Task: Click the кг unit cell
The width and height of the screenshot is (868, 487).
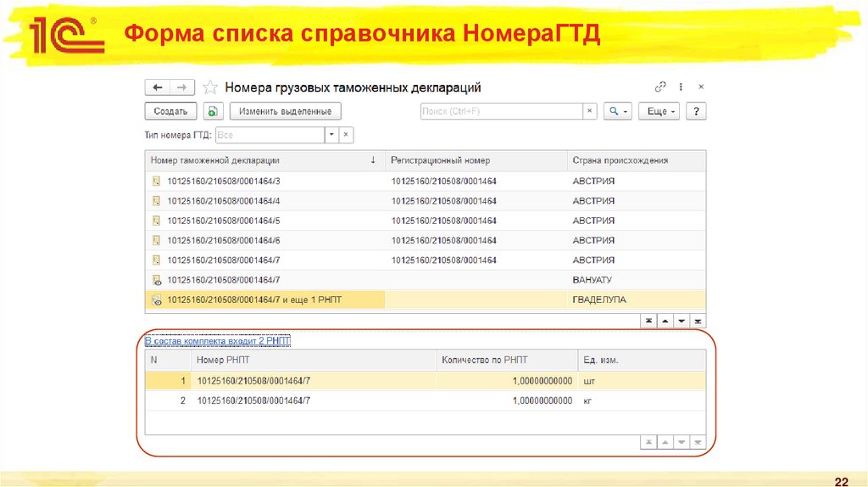Action: click(643, 400)
